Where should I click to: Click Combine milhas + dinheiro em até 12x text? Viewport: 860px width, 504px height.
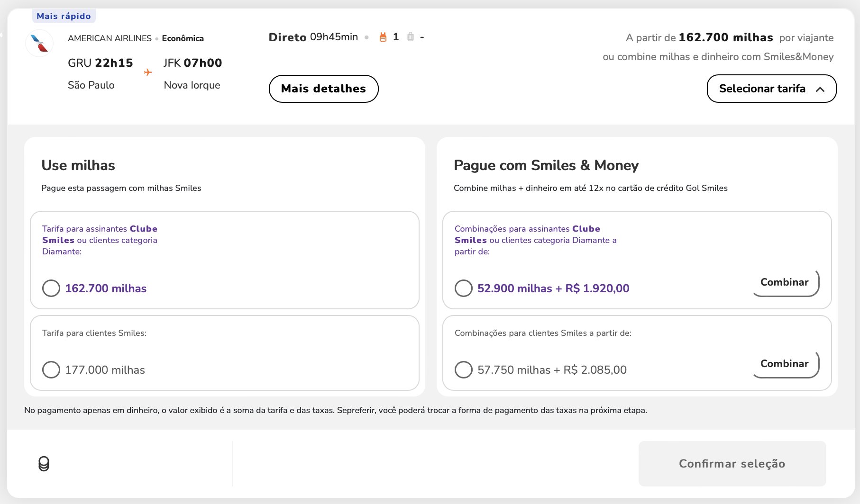(x=591, y=188)
